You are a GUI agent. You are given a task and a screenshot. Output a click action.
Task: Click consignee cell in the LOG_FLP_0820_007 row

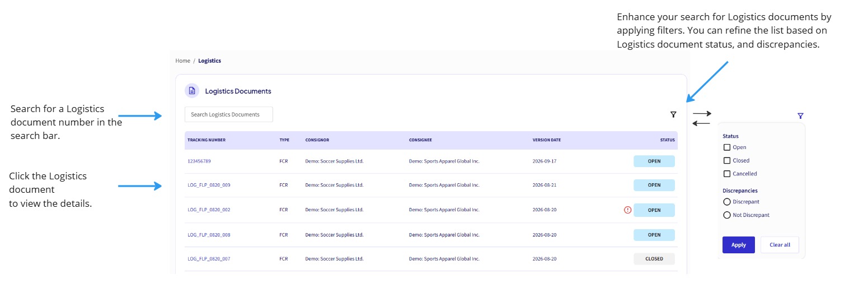click(x=444, y=259)
